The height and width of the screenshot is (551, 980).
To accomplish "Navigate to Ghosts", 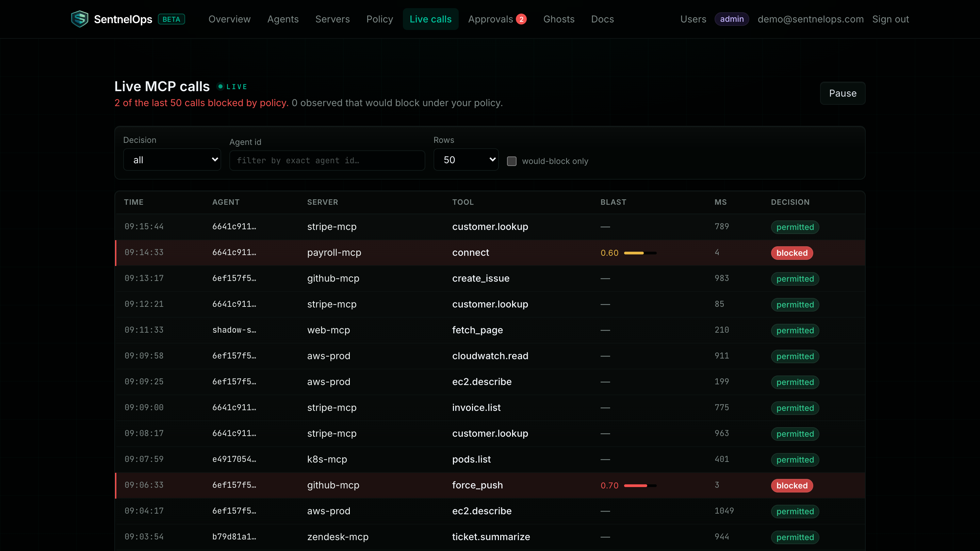I will [x=559, y=19].
